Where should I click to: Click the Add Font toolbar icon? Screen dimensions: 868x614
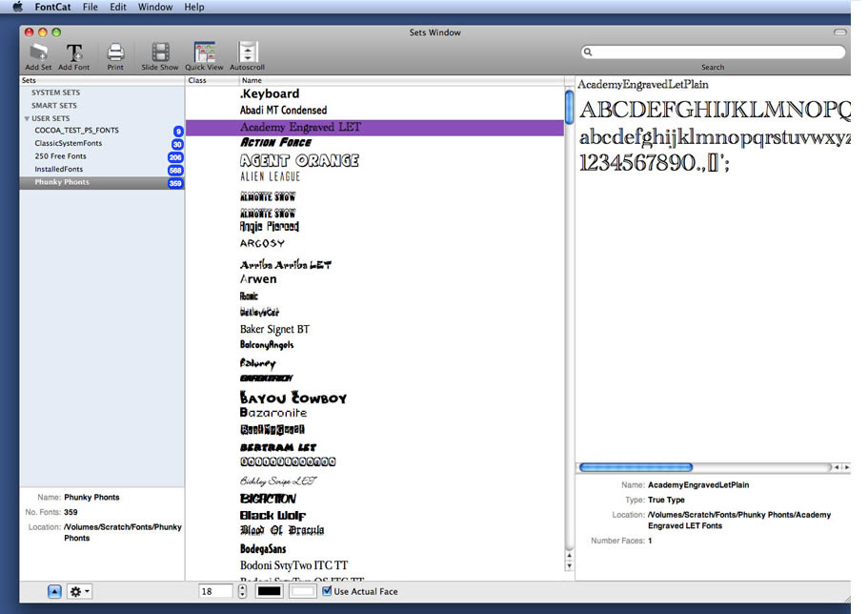tap(73, 53)
